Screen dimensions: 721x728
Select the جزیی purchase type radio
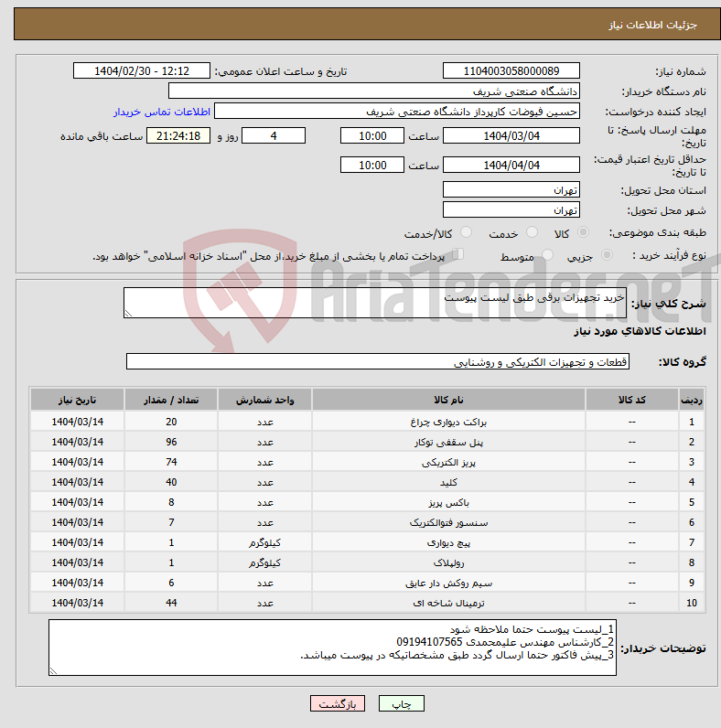607,254
